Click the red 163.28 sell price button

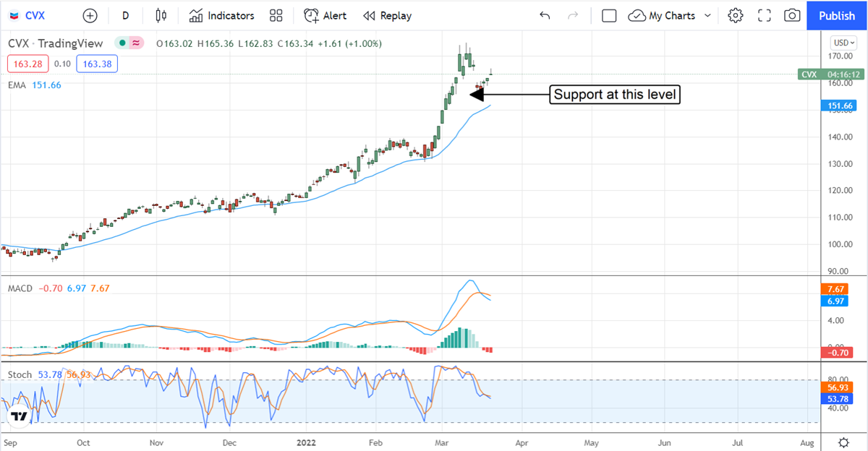click(x=27, y=64)
